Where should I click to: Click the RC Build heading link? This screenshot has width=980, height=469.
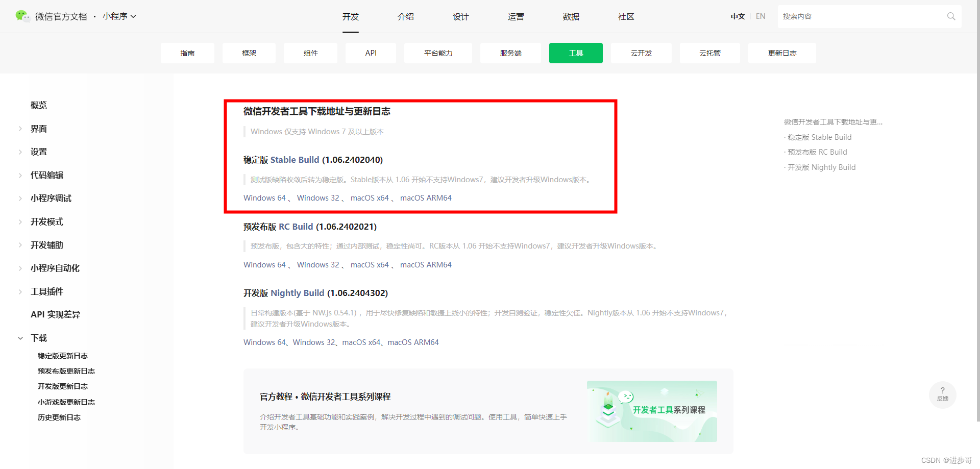tap(296, 227)
